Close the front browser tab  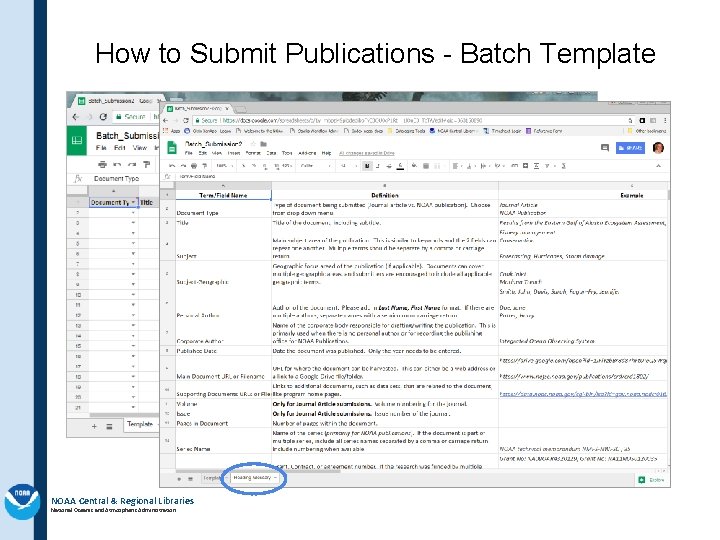click(227, 109)
